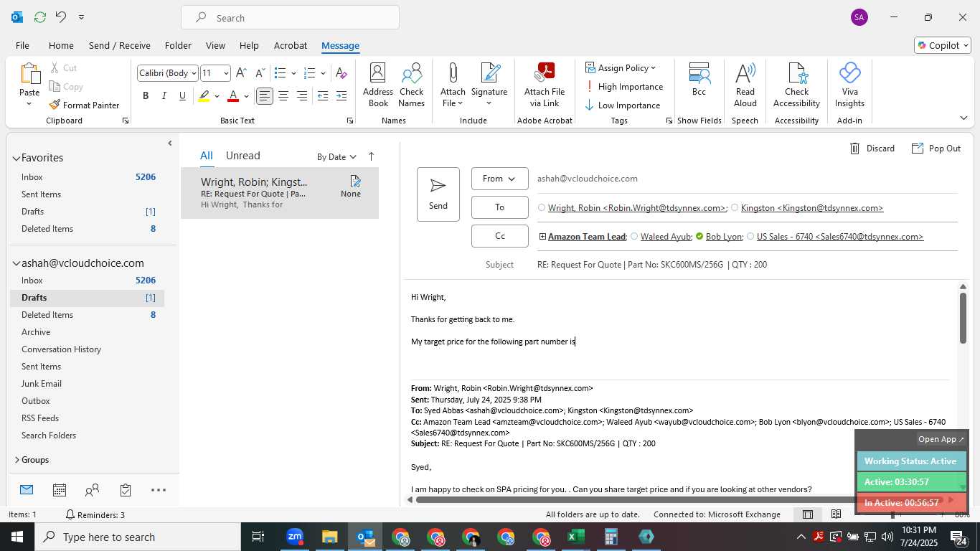Open Tasks view in navigation bar
Viewport: 980px width, 551px height.
point(126,490)
